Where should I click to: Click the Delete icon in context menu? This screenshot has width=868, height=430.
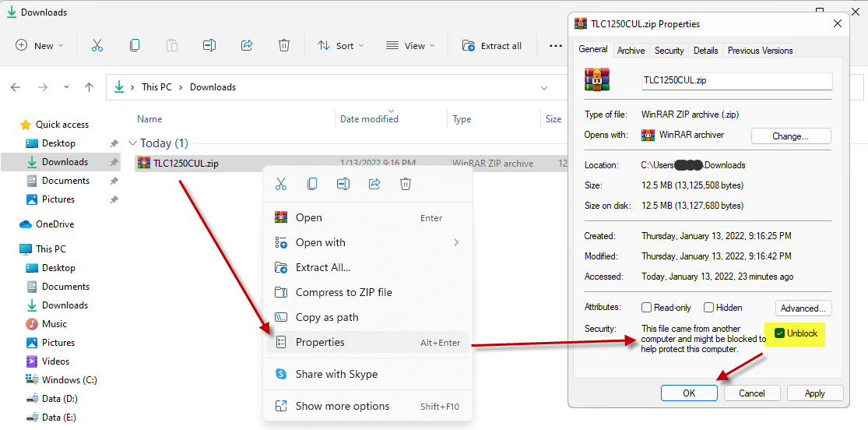pyautogui.click(x=405, y=184)
